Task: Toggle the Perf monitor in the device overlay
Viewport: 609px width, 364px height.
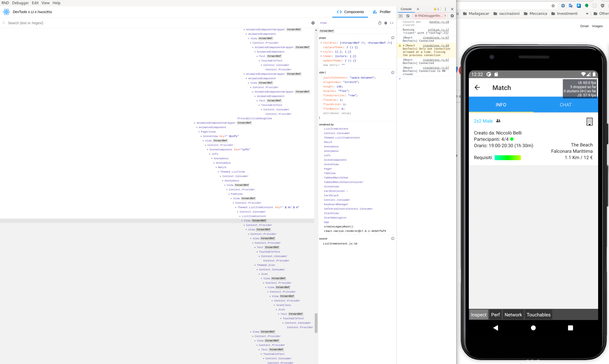Action: [x=496, y=315]
